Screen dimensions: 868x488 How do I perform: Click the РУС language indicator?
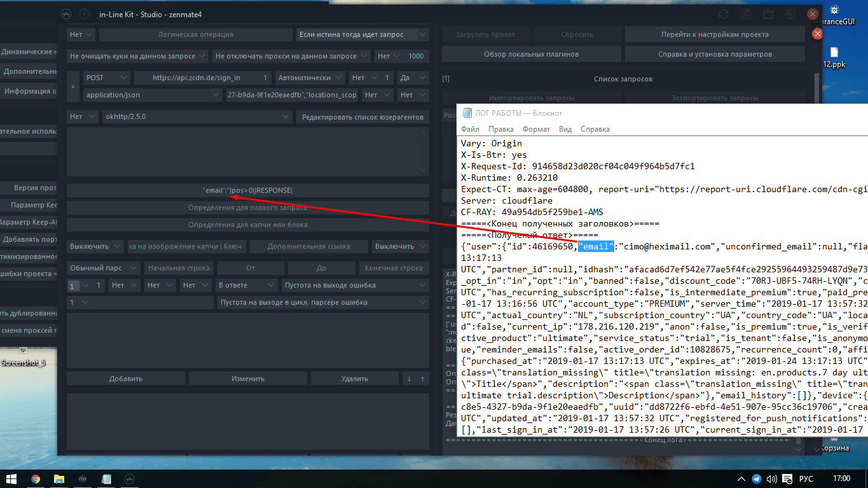[x=806, y=478]
